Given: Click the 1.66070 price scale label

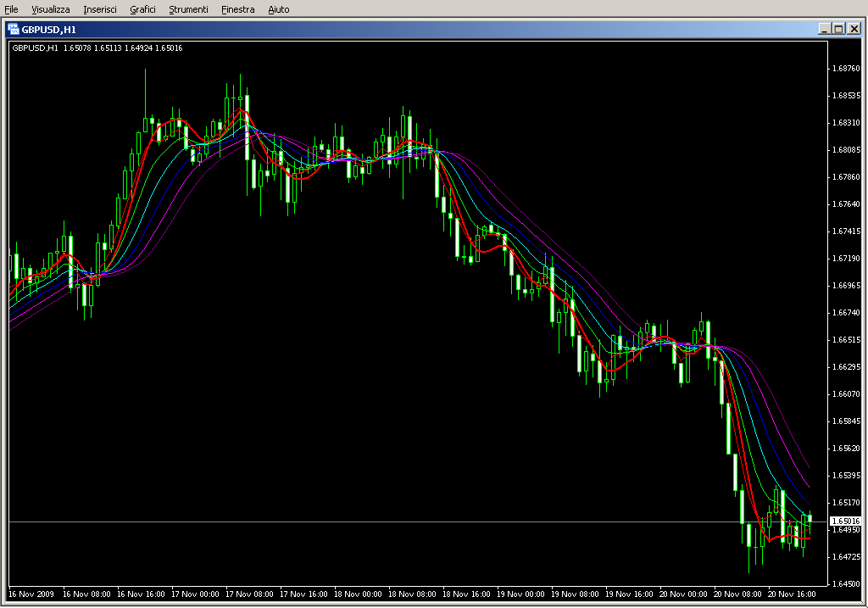Looking at the screenshot, I should click(x=847, y=394).
